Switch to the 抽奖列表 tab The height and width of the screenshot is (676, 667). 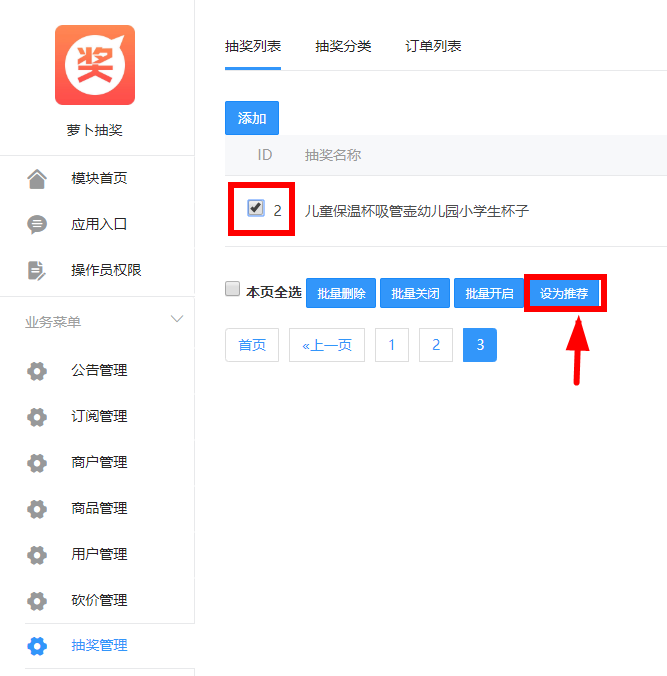coord(253,47)
